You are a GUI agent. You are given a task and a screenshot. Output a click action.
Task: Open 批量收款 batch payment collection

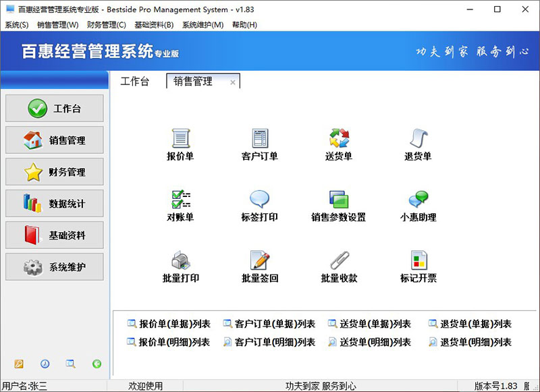pos(339,267)
